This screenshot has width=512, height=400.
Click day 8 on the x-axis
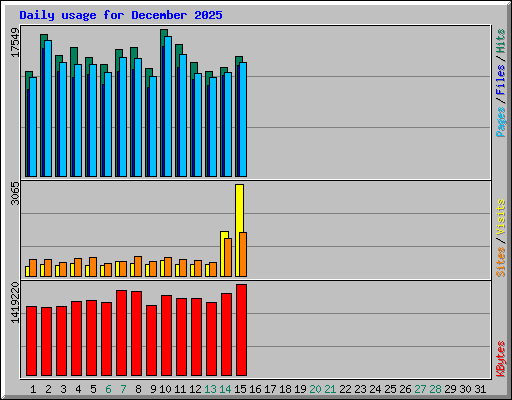[x=138, y=389]
